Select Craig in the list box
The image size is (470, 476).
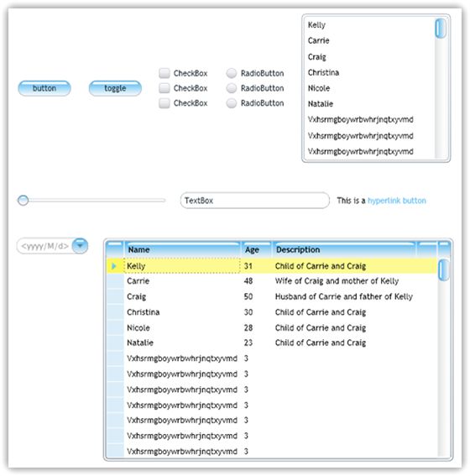click(368, 57)
